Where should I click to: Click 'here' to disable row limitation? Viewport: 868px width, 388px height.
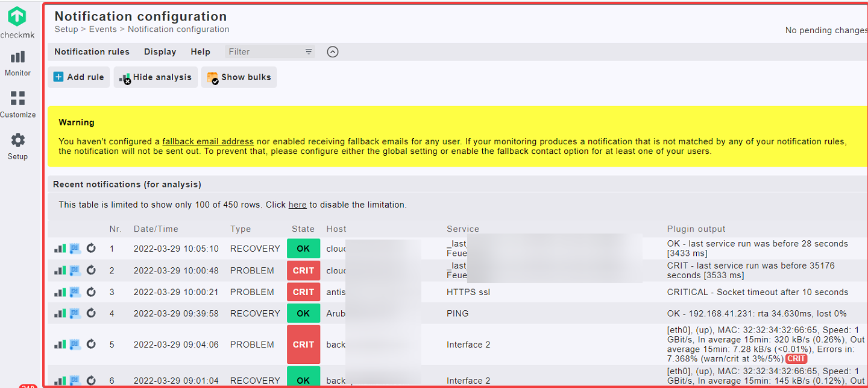pos(297,205)
